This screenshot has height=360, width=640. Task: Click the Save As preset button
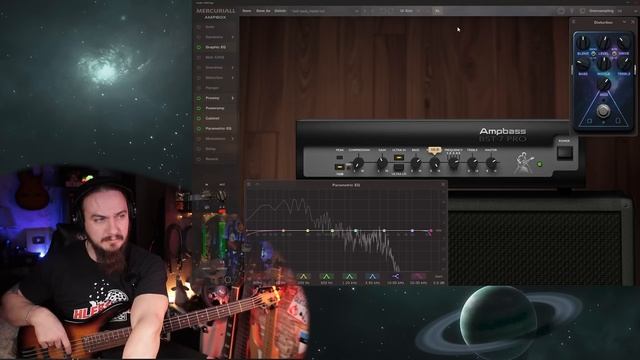coord(263,11)
